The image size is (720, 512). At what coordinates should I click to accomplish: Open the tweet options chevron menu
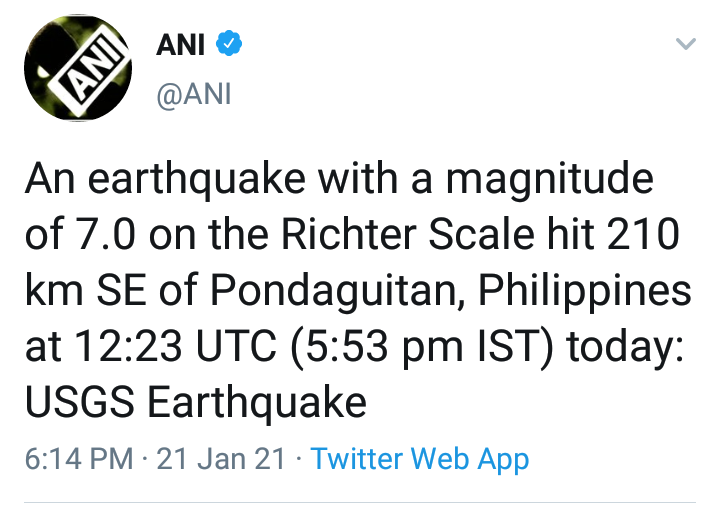click(x=685, y=45)
